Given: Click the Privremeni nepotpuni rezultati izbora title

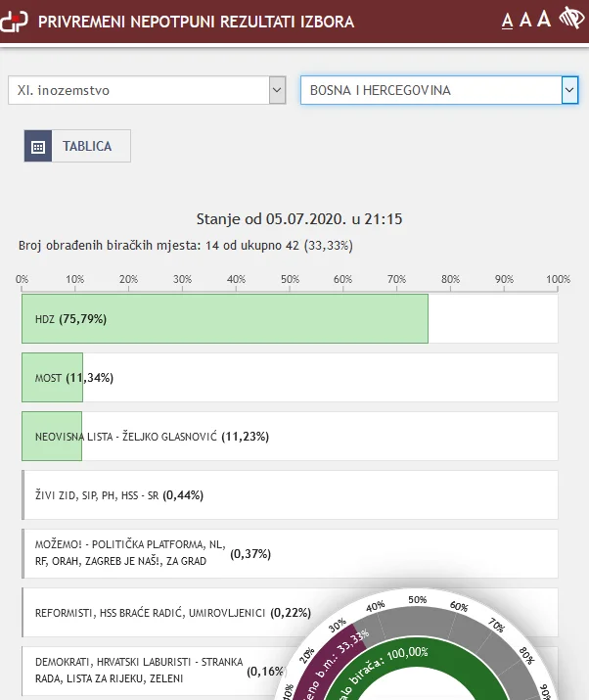Looking at the screenshot, I should point(196,21).
